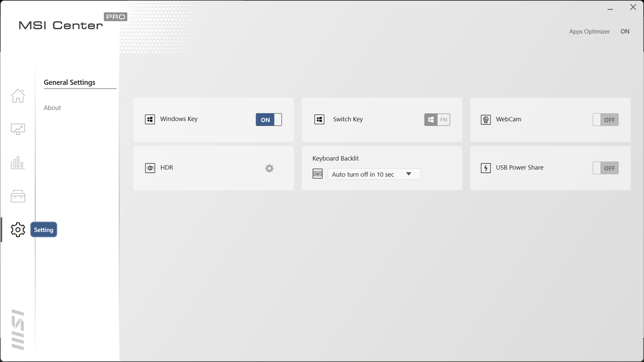Flip the Switch Key Win/FN toggle
644x362 pixels.
point(437,120)
